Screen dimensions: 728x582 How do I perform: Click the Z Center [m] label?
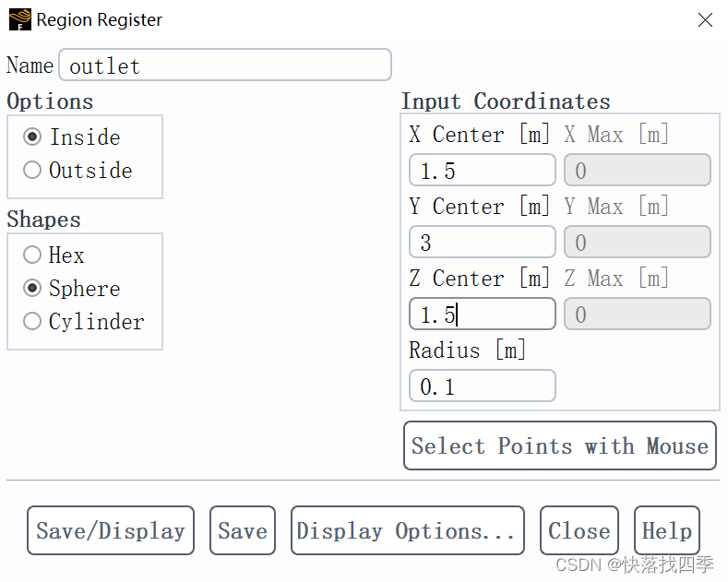(x=479, y=279)
